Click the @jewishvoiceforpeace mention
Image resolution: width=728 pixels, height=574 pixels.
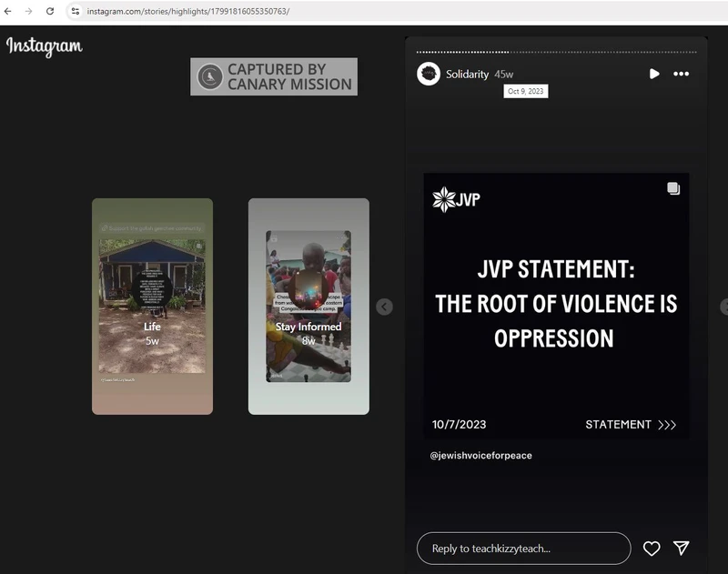point(480,455)
